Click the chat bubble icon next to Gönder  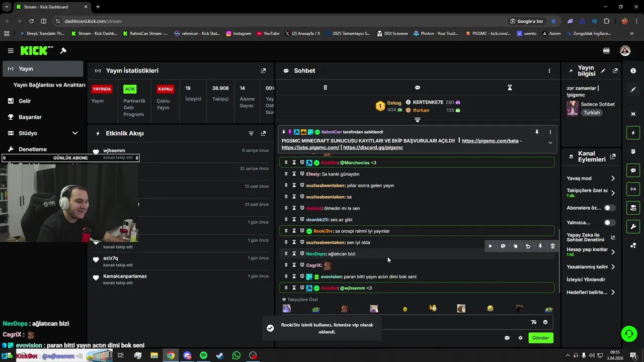coord(507,338)
